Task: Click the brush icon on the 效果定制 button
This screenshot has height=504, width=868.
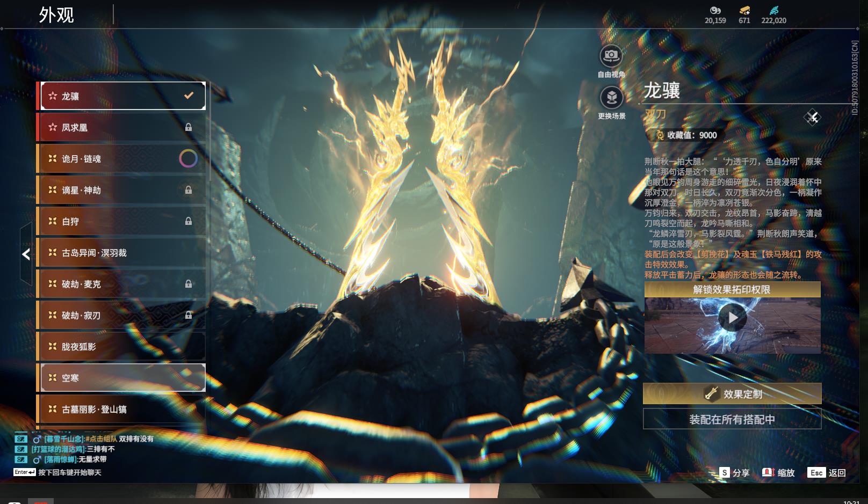Action: (x=712, y=393)
